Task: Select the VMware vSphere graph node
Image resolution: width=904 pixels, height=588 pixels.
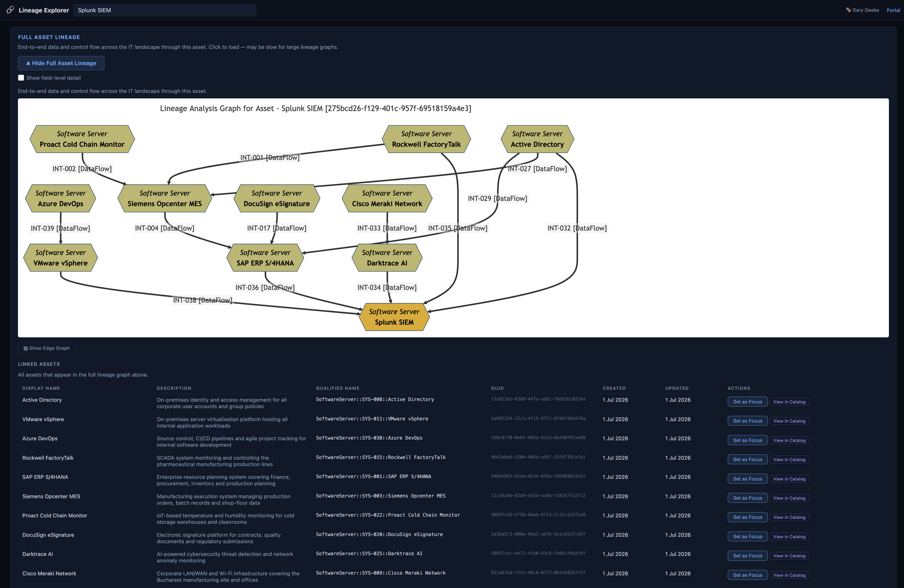Action: point(60,258)
